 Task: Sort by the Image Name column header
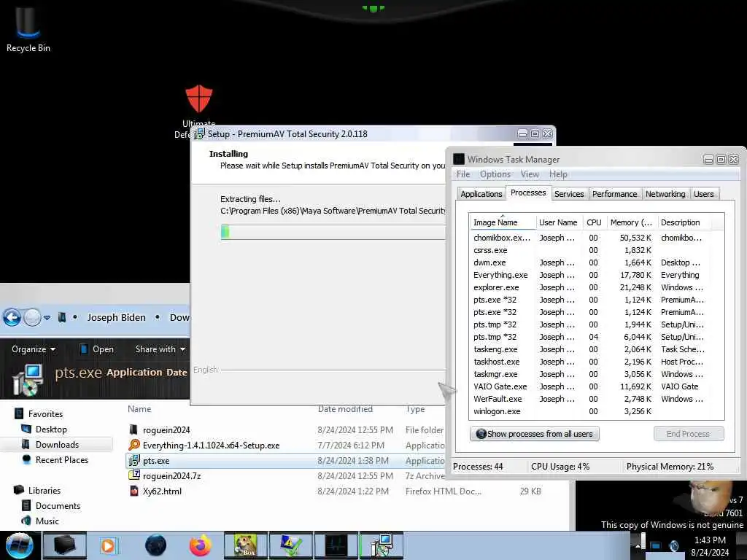coord(502,222)
